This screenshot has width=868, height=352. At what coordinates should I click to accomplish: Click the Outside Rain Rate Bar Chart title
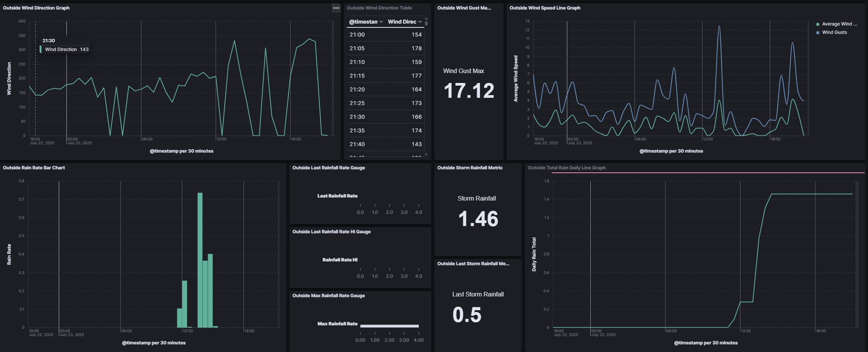34,168
